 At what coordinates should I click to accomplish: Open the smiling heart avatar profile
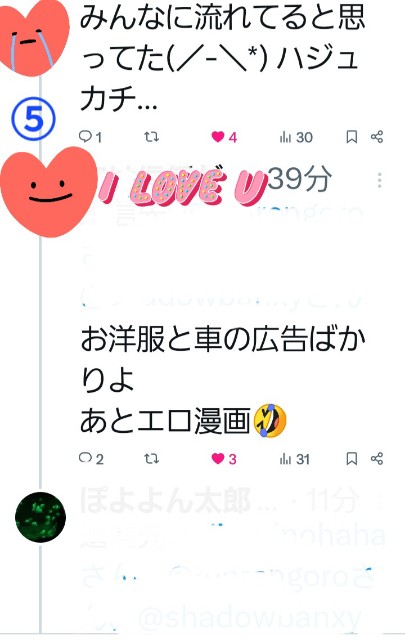click(x=47, y=192)
